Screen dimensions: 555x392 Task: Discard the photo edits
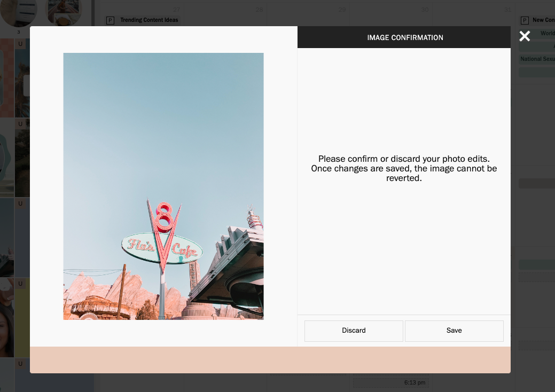click(354, 331)
